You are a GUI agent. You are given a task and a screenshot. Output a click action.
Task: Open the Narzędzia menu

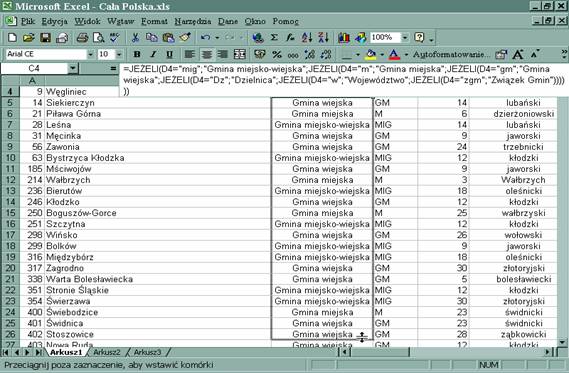(x=193, y=21)
